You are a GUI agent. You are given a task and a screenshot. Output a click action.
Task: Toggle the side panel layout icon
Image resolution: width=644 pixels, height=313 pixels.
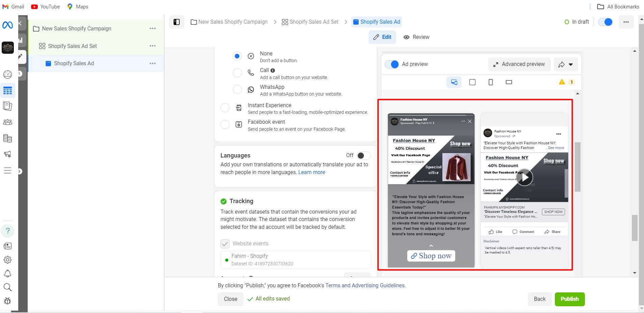pyautogui.click(x=177, y=22)
